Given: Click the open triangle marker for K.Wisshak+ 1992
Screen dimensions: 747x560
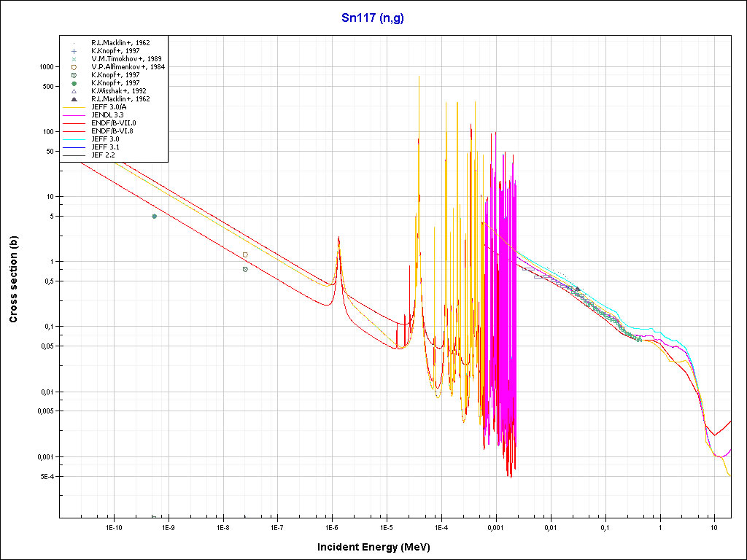Looking at the screenshot, I should [x=74, y=91].
